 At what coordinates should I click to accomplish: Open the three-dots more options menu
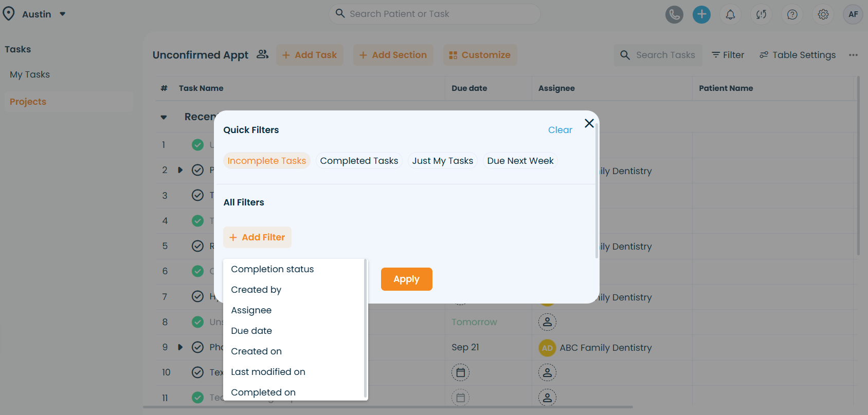(x=853, y=55)
